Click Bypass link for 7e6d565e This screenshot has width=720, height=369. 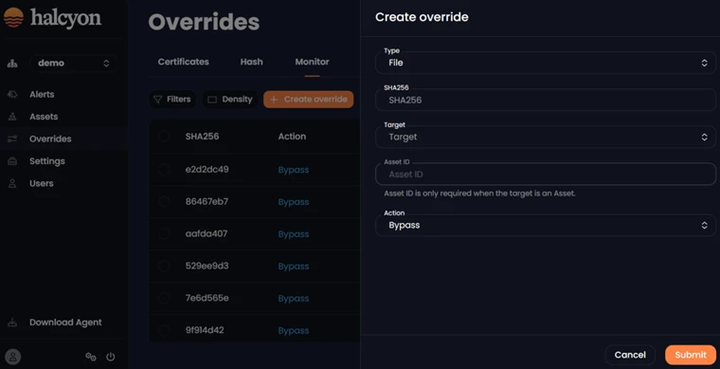coord(293,298)
